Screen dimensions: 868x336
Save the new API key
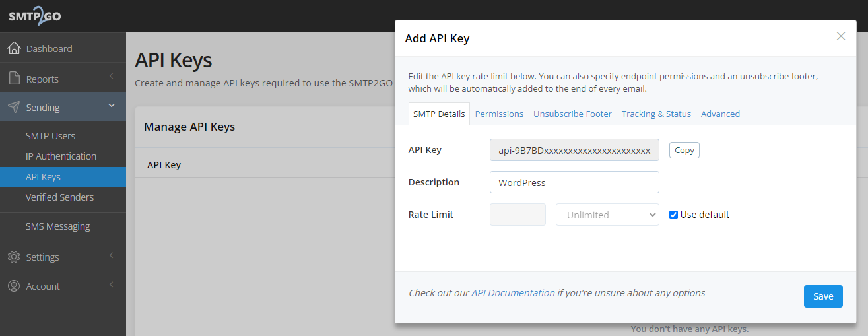[x=822, y=296]
